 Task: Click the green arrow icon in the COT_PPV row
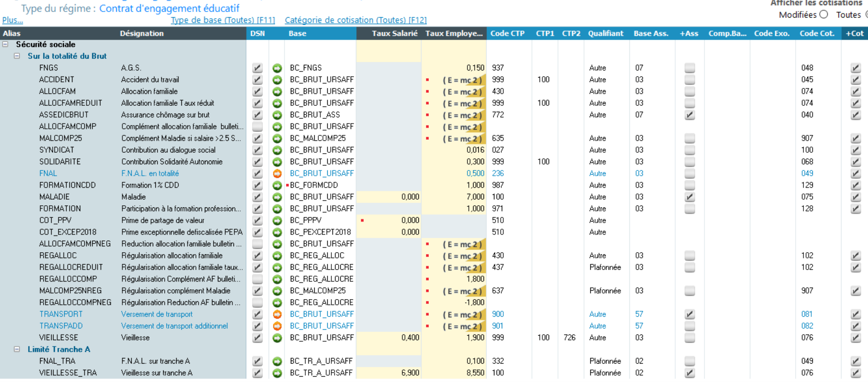[x=277, y=220]
